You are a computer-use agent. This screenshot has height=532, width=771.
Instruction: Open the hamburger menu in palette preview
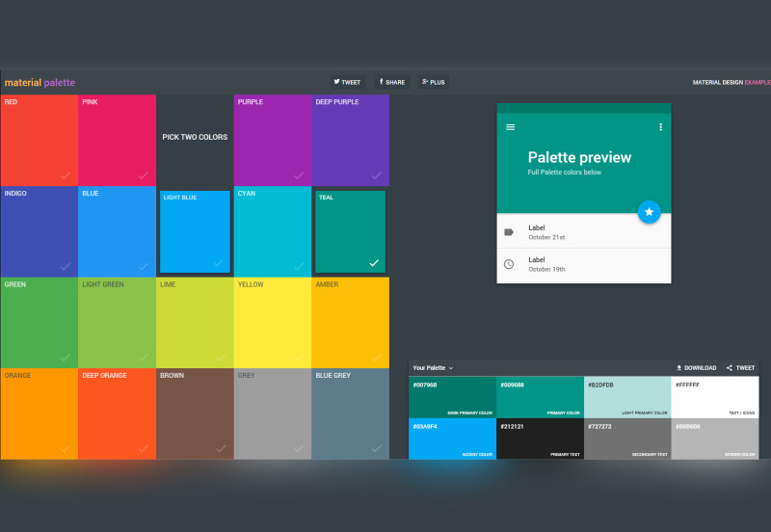coord(511,127)
